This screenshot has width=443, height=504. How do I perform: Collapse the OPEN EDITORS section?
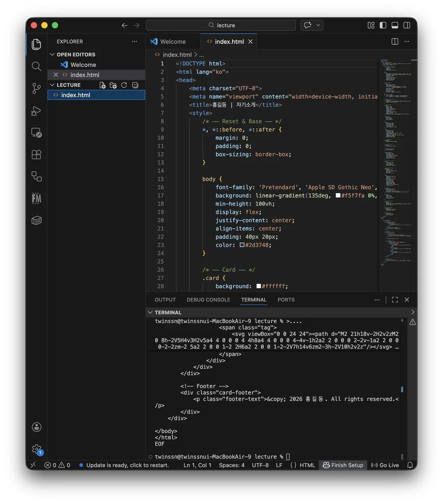click(x=73, y=55)
